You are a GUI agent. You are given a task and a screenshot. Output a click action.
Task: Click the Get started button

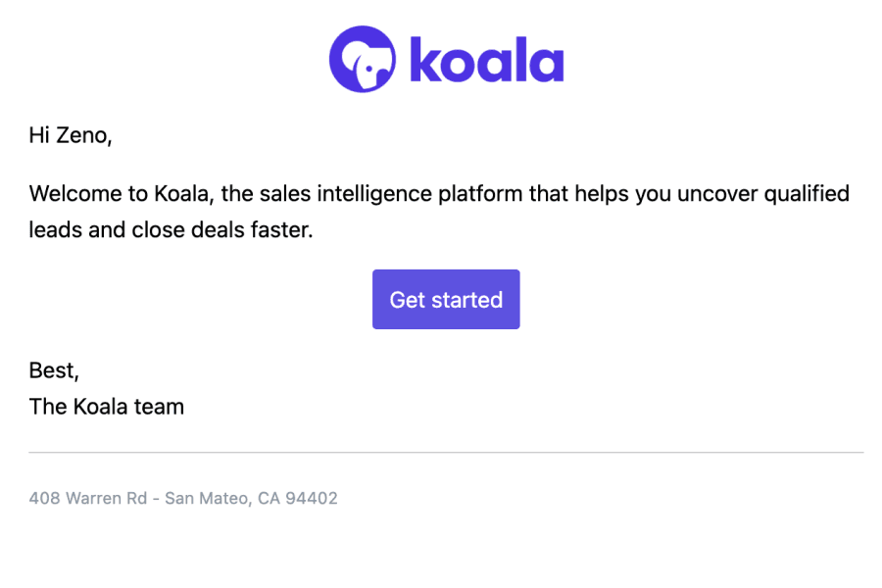point(446,299)
